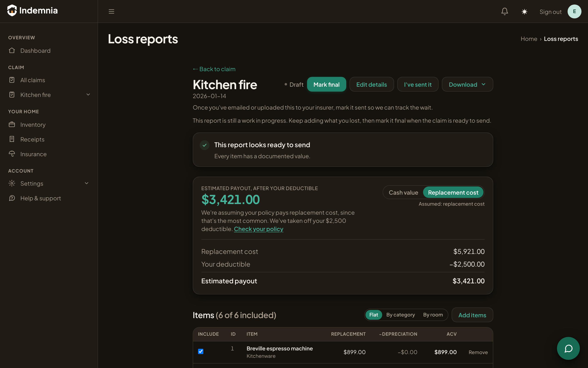Click the I've sent it button

click(x=418, y=84)
